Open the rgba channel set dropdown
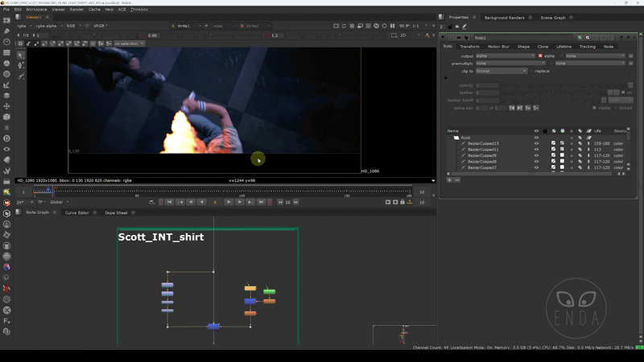The height and width of the screenshot is (362, 644). click(x=24, y=26)
